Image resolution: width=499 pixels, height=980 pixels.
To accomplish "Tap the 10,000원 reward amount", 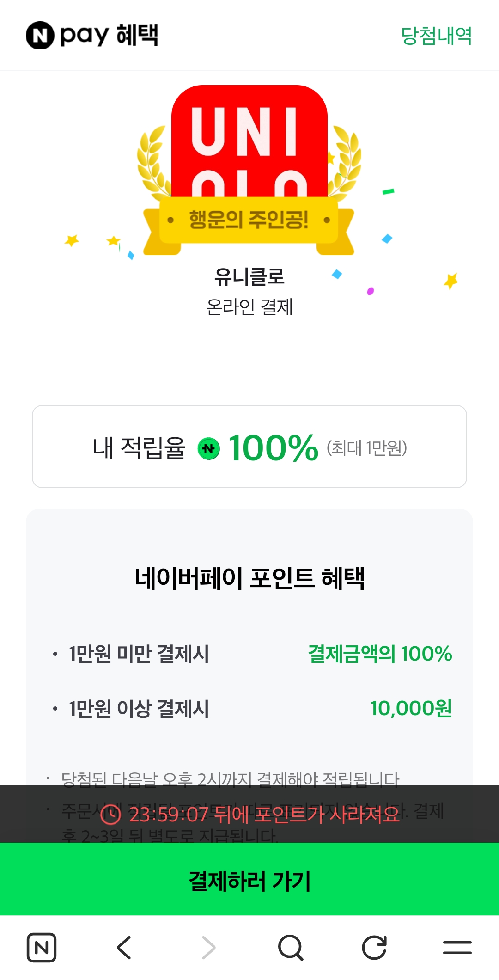I will (411, 709).
